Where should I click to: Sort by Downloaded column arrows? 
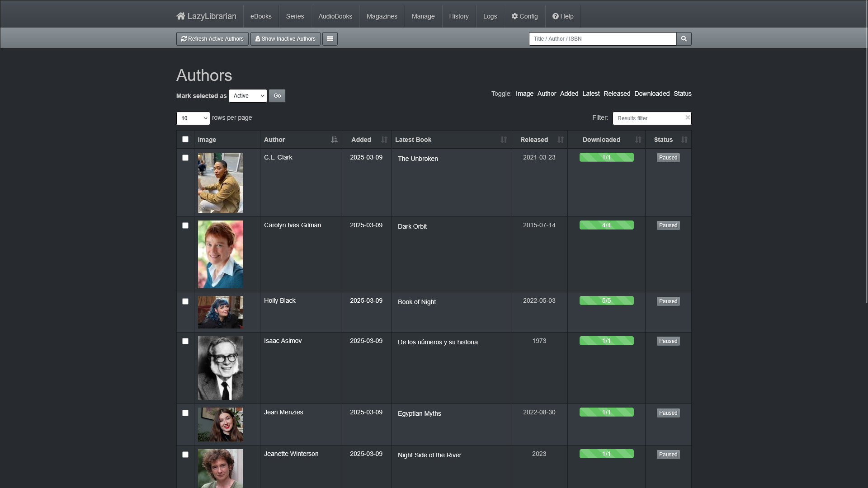(x=638, y=140)
